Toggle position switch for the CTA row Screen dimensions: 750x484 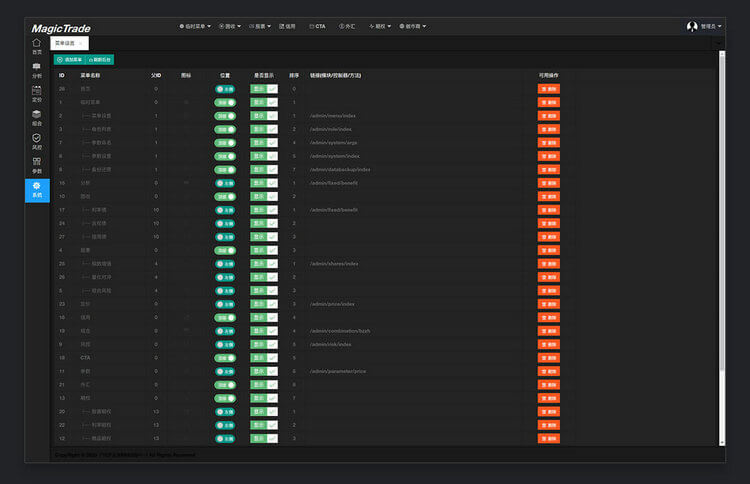click(x=225, y=358)
